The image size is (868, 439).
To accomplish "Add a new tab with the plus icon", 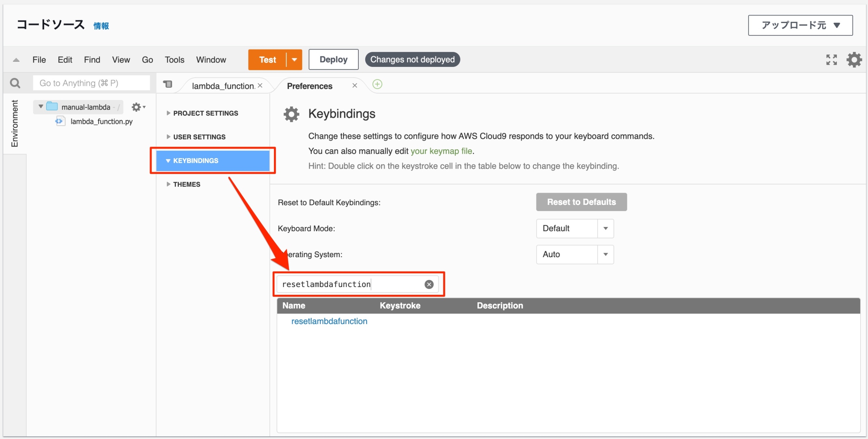I will [x=377, y=84].
